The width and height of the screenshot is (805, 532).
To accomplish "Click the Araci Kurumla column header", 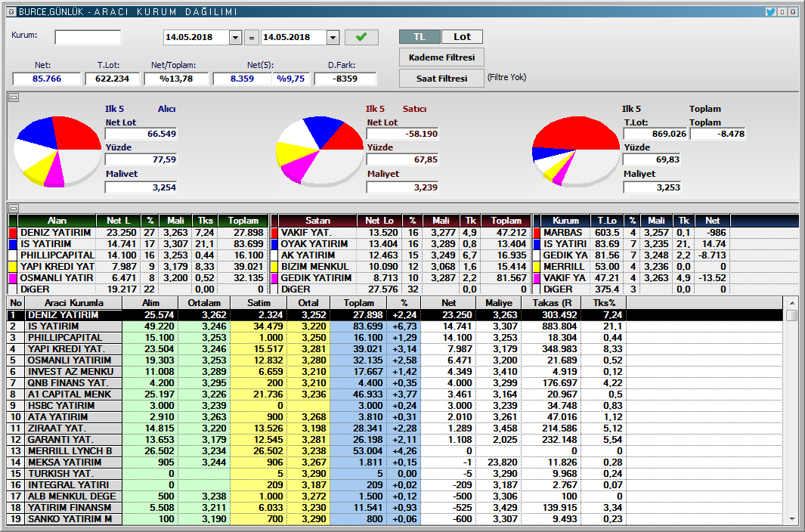I will pyautogui.click(x=73, y=303).
